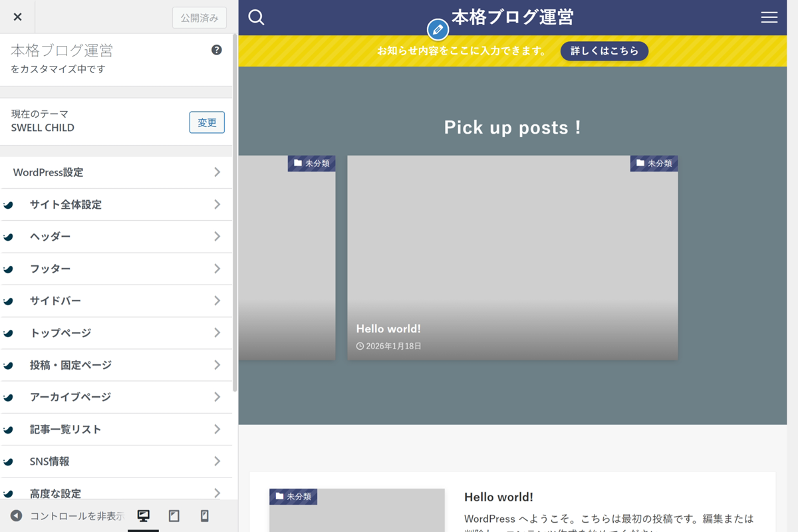798x532 pixels.
Task: Switch to mobile preview device icon
Action: 205,516
